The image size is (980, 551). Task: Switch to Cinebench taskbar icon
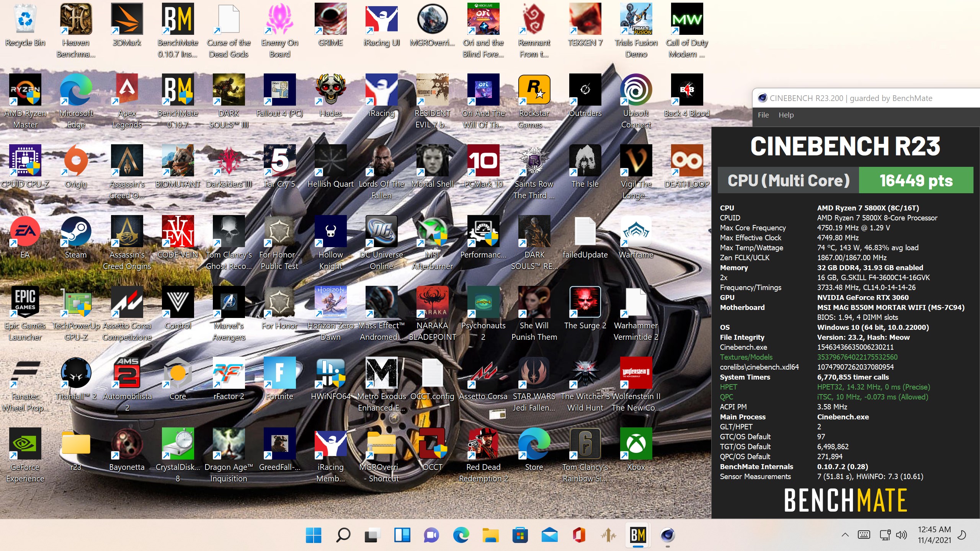[x=667, y=535]
